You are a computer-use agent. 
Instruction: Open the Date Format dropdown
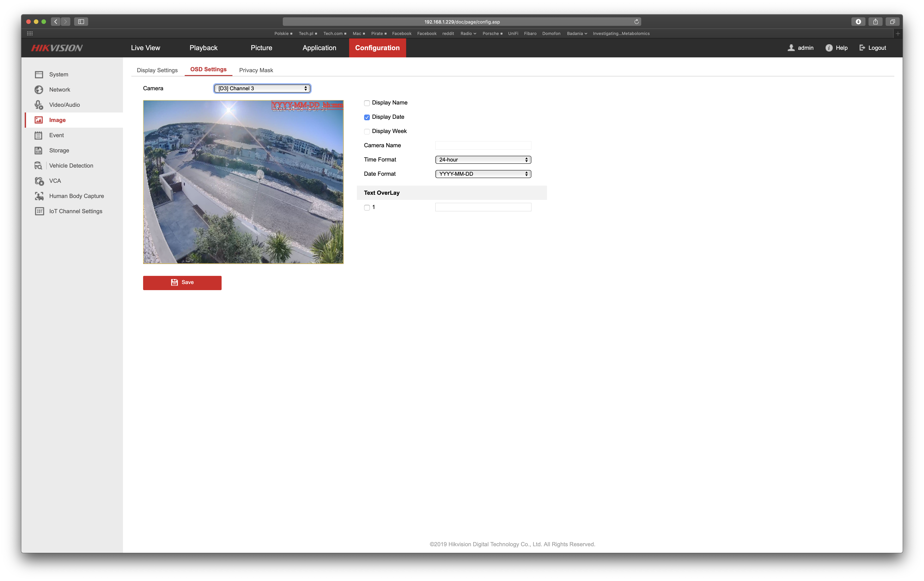483,174
